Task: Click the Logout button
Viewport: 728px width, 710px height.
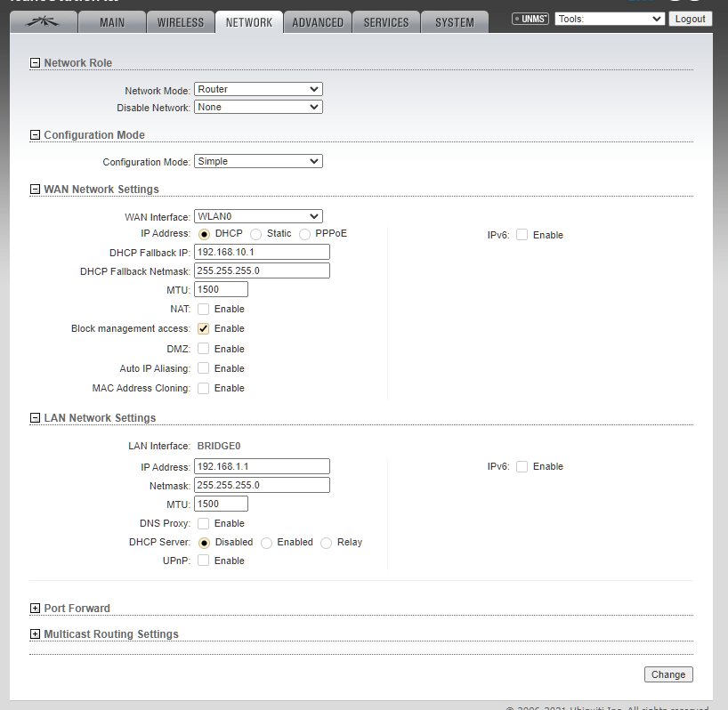Action: point(690,19)
